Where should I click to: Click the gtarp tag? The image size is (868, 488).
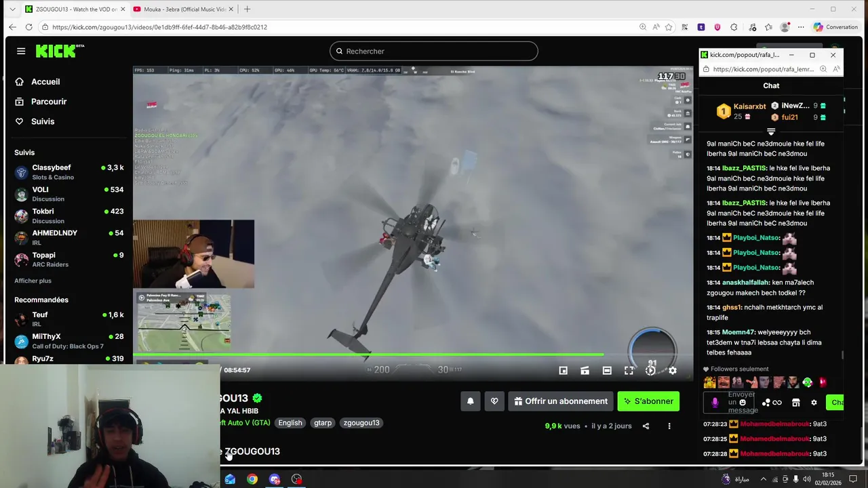click(323, 423)
